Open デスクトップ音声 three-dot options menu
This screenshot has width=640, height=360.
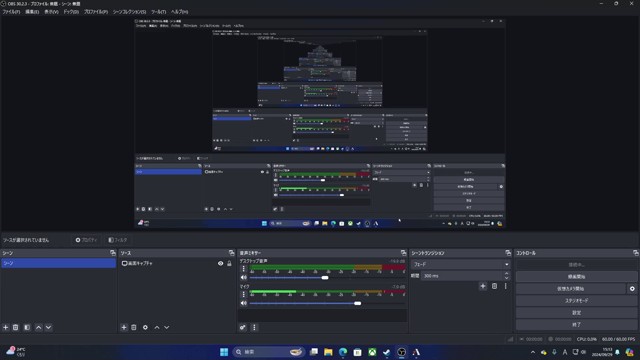point(244,269)
